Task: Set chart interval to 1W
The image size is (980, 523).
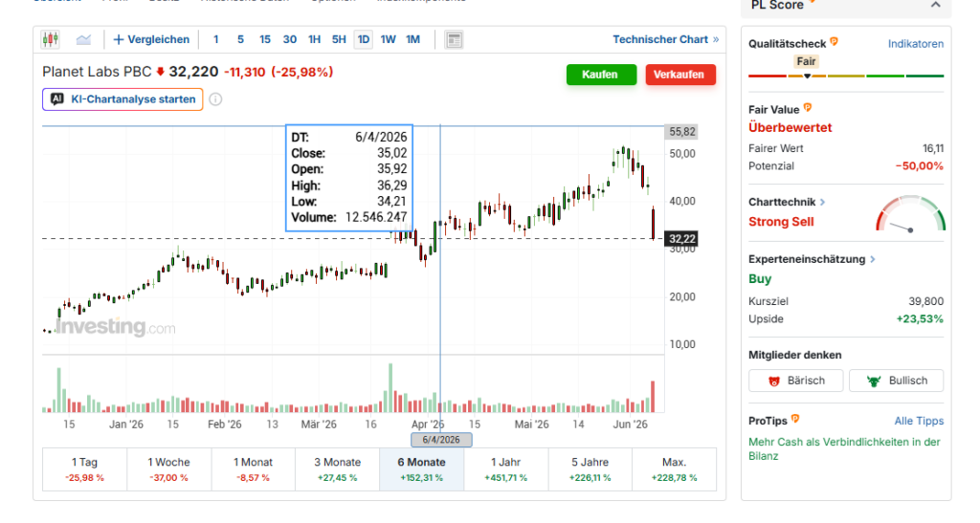Action: click(x=389, y=39)
